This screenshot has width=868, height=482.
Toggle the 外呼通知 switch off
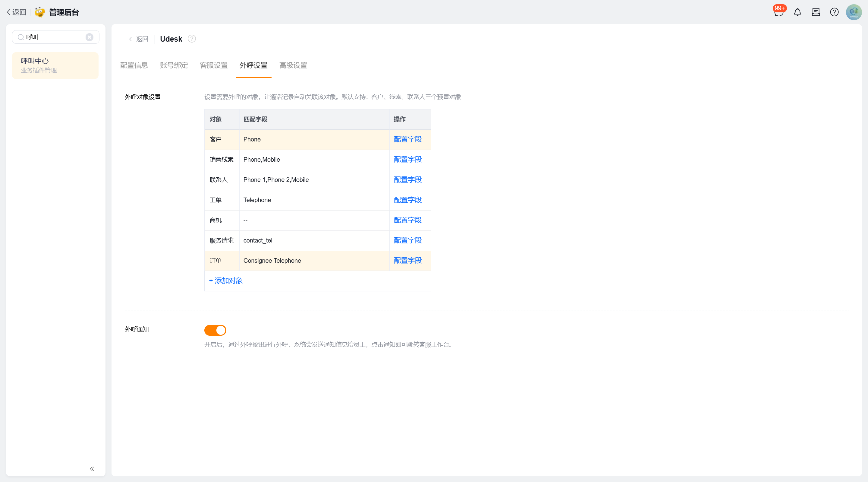[x=215, y=330]
